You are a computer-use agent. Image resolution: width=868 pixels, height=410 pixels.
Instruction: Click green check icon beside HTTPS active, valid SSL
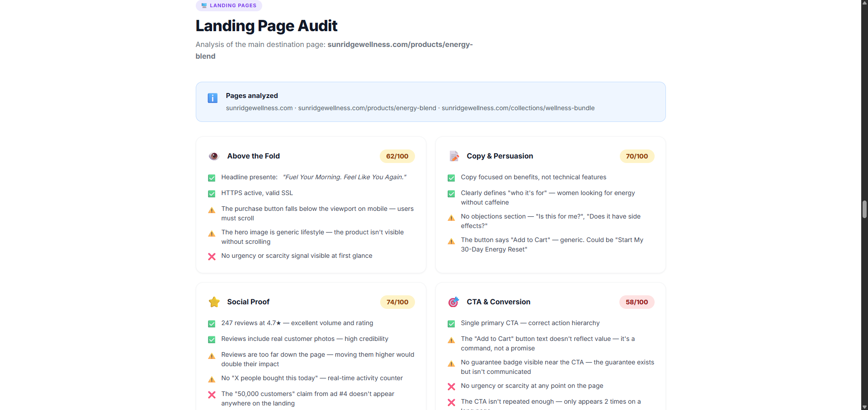[212, 194]
